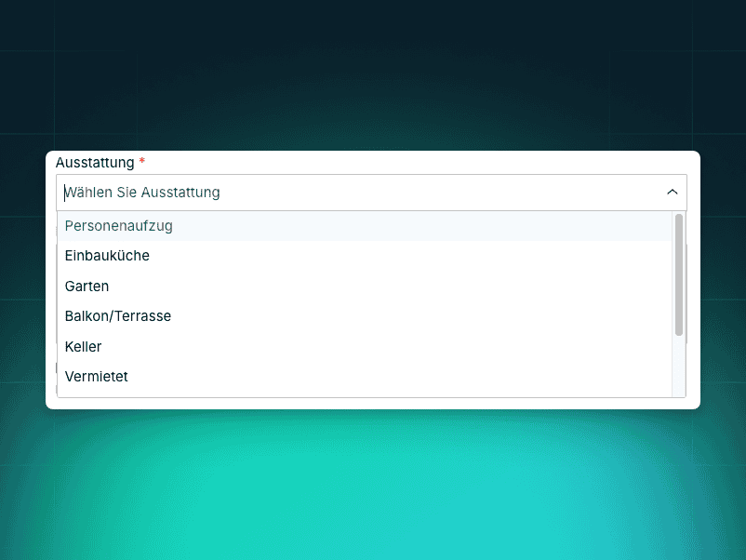Close the Ausstattung combo box using its arrow

(672, 193)
